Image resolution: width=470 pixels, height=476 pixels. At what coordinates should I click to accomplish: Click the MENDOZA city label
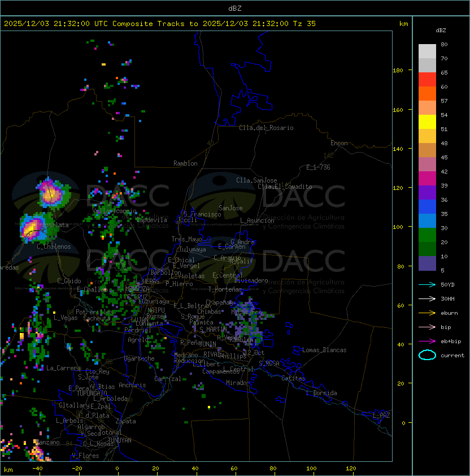click(x=137, y=288)
